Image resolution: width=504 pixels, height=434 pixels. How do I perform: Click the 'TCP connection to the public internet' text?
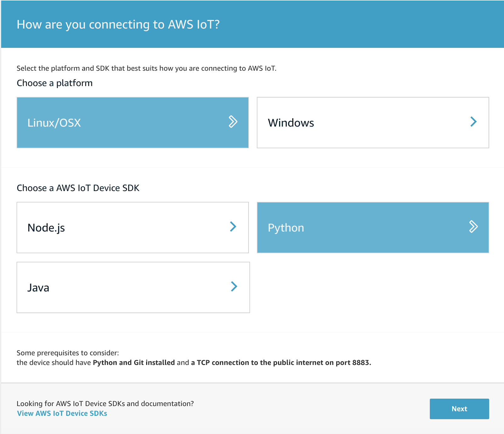(x=260, y=363)
